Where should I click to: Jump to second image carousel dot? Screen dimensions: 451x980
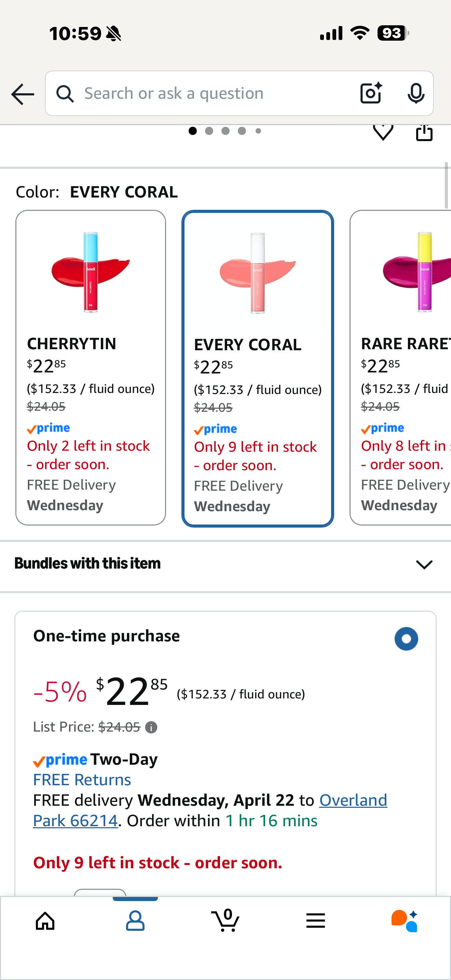[x=209, y=131]
